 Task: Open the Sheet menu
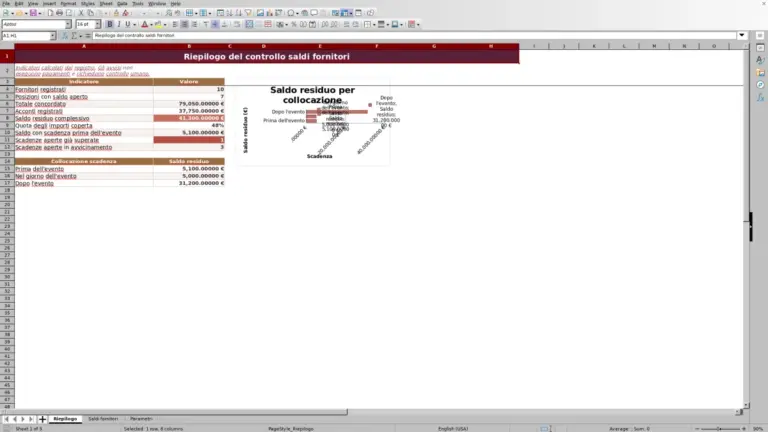106,3
